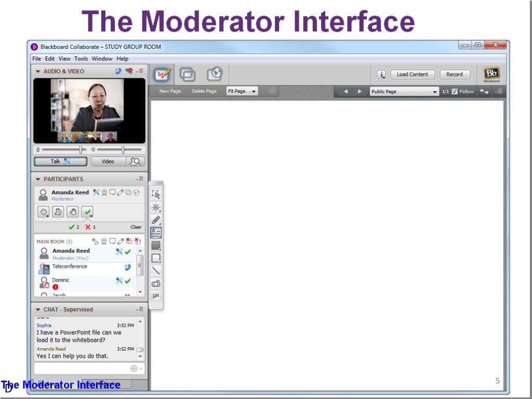Image resolution: width=532 pixels, height=399 pixels.
Task: Open the teleconference phone icon in Audio & Video
Action: point(118,71)
